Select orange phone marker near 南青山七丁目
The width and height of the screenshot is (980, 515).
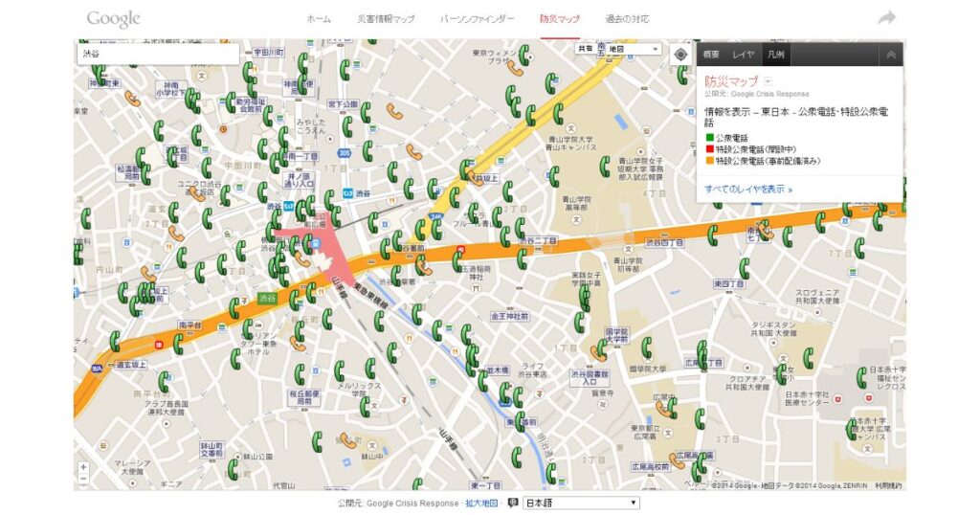767,232
